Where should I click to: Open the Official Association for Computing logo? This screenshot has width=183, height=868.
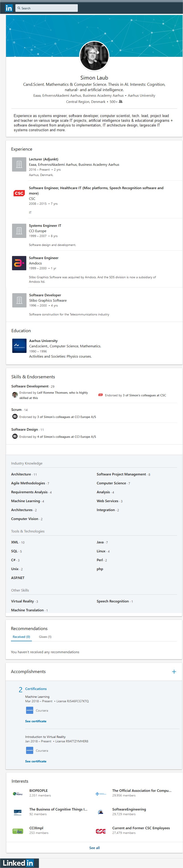click(x=101, y=794)
